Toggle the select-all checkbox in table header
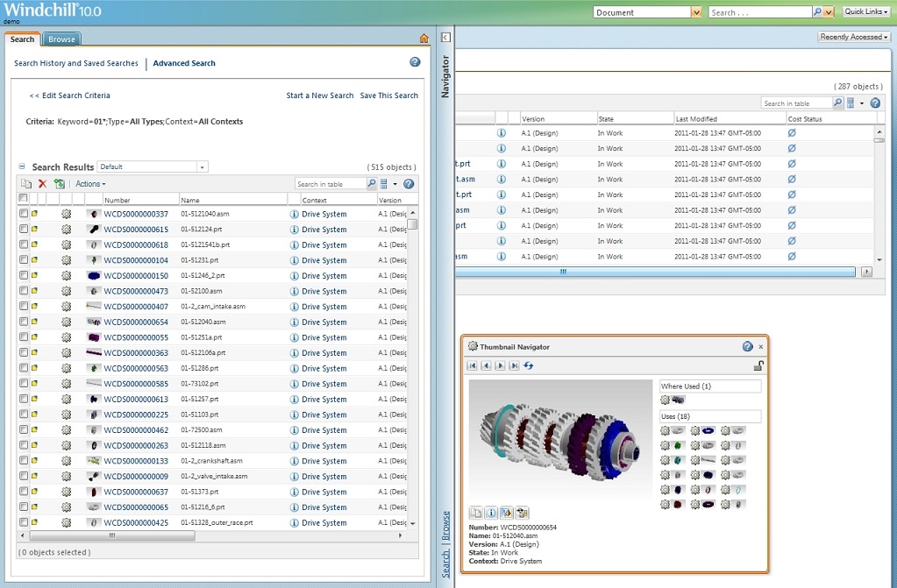 [x=23, y=199]
